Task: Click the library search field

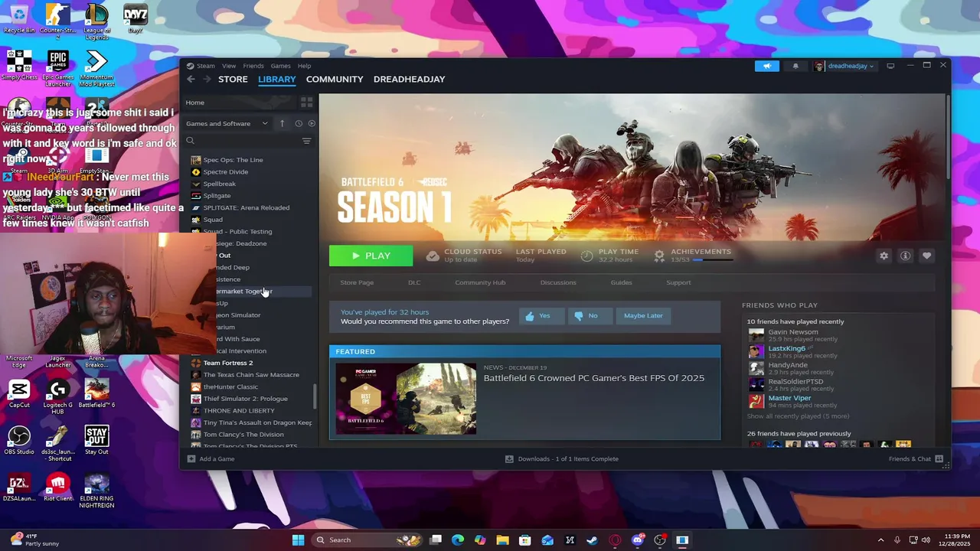Action: [x=245, y=141]
